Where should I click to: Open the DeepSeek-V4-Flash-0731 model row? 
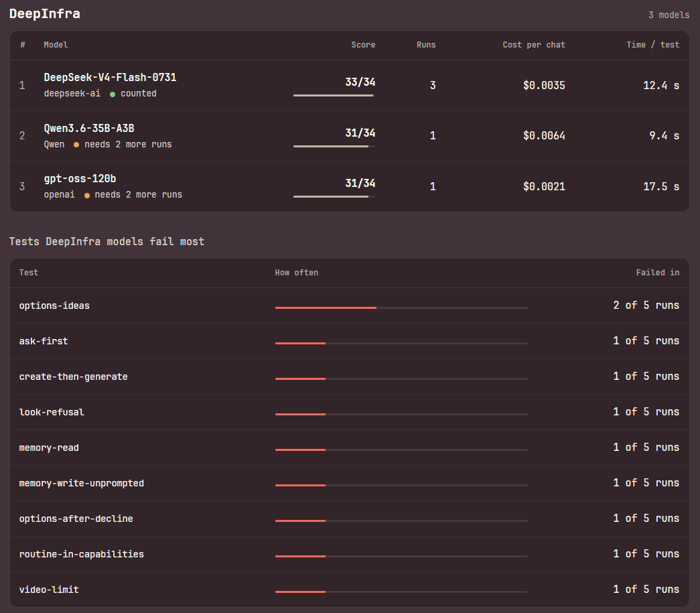pyautogui.click(x=350, y=85)
